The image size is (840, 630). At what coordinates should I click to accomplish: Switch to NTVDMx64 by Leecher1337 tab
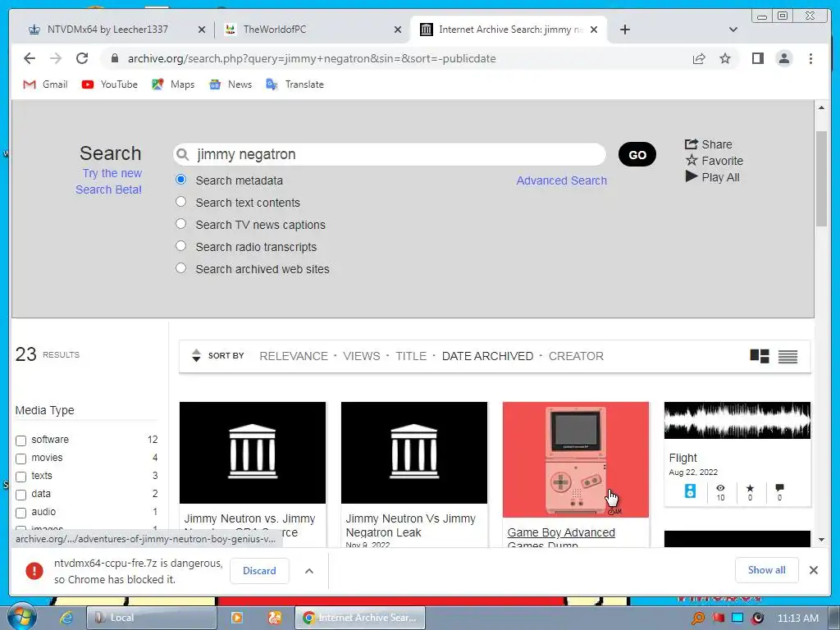pos(107,30)
